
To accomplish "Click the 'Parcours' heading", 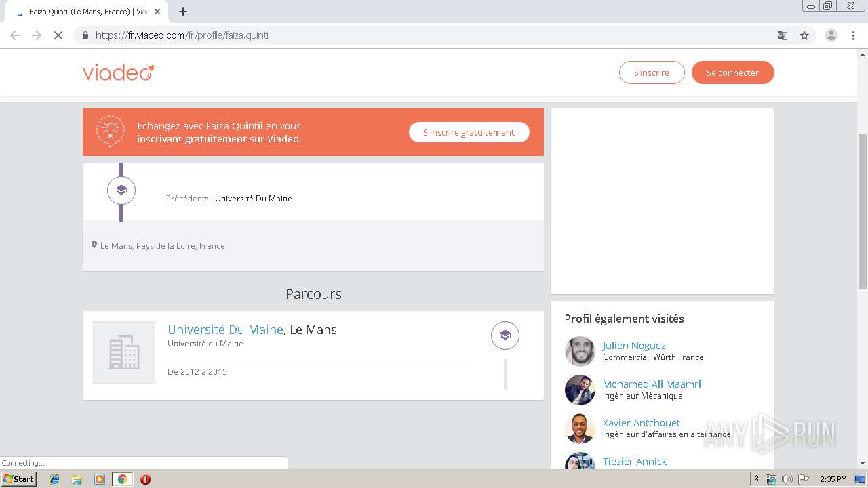I will (313, 294).
